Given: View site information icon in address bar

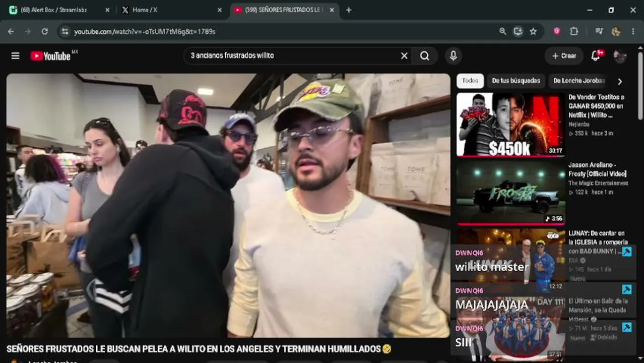Looking at the screenshot, I should [65, 31].
